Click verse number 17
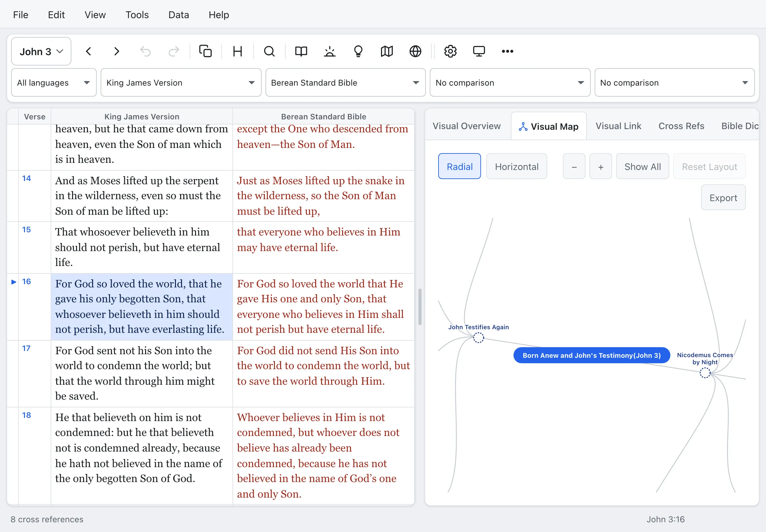The image size is (766, 532). [x=26, y=348]
